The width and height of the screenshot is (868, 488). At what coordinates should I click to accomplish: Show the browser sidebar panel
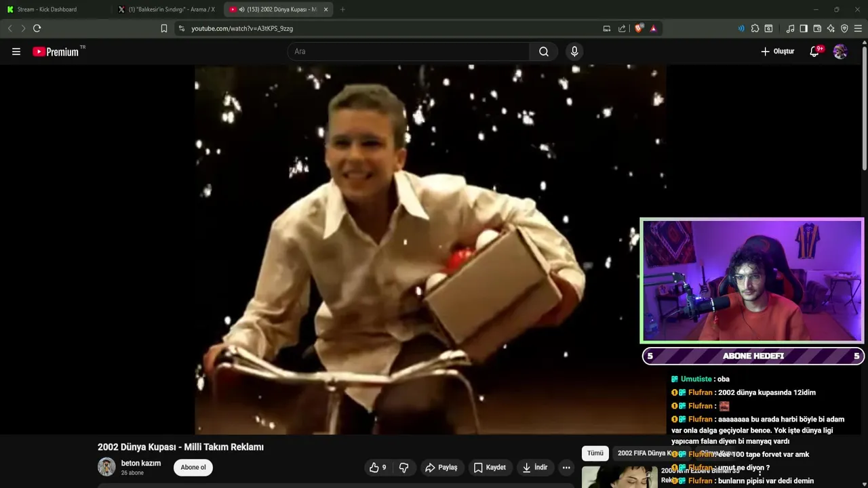click(804, 28)
